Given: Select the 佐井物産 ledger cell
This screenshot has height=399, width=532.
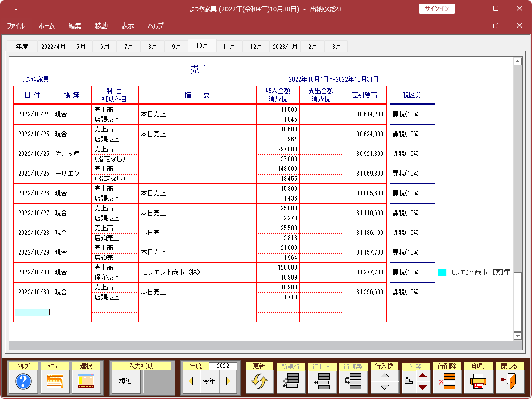Looking at the screenshot, I should (72, 154).
